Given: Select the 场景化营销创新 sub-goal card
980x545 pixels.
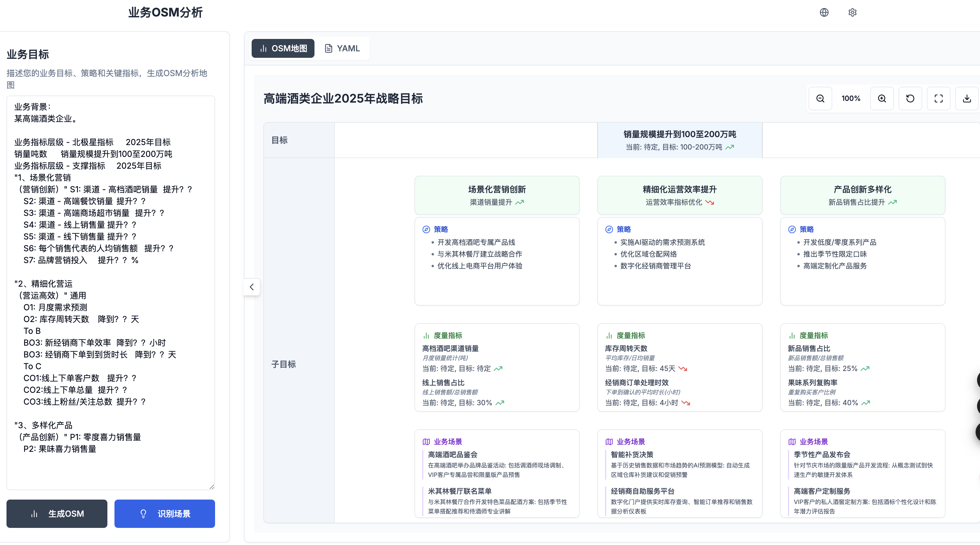Looking at the screenshot, I should pyautogui.click(x=497, y=195).
